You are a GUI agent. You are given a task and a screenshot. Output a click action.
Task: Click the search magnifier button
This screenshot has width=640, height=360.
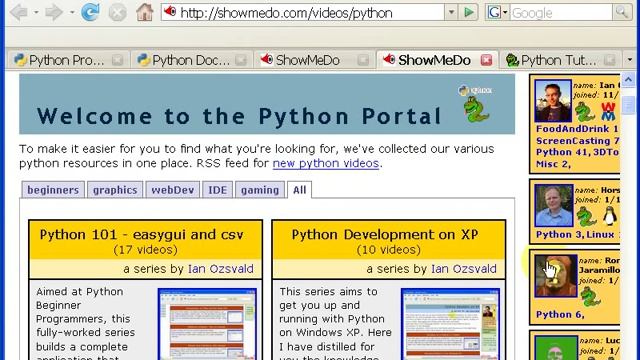622,12
